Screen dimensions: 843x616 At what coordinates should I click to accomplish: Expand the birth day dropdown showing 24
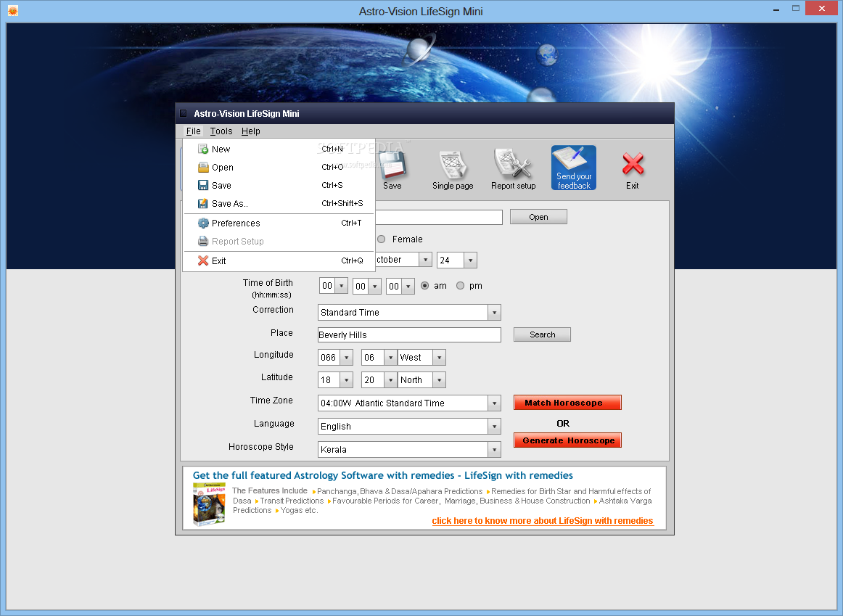click(x=470, y=260)
